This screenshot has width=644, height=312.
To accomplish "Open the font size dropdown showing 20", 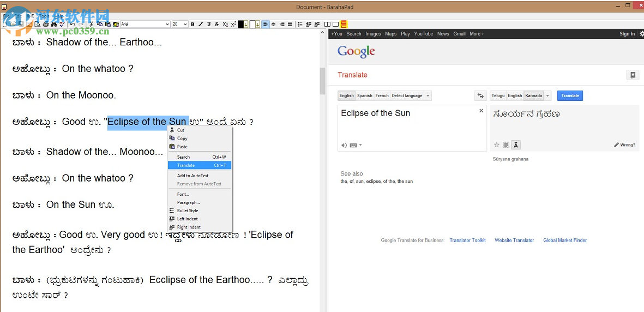I will point(185,25).
